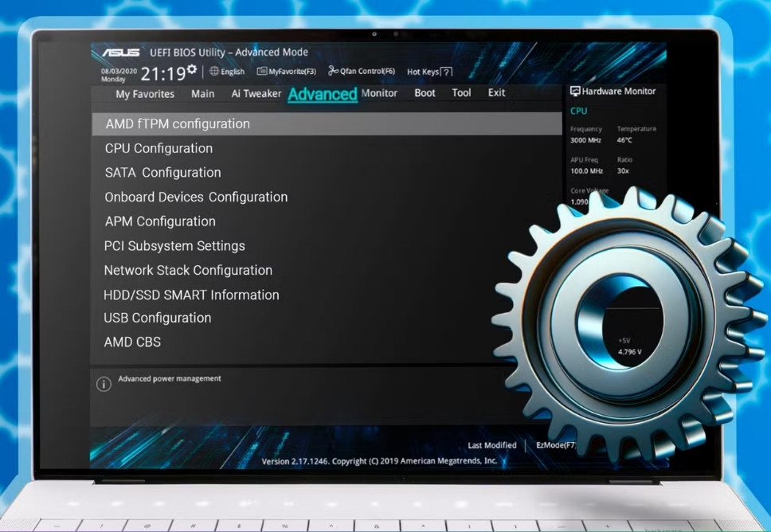Click the info icon beside the help text
The width and height of the screenshot is (771, 532).
104,384
